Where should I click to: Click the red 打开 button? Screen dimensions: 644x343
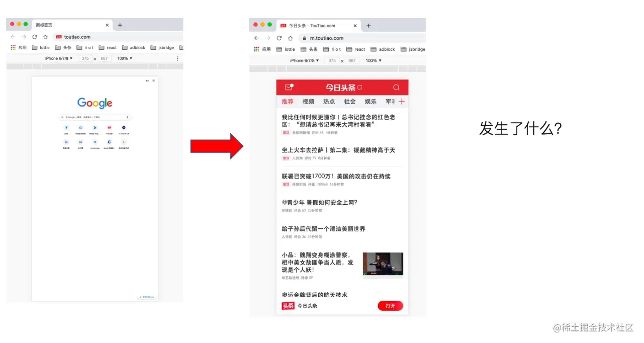(390, 306)
